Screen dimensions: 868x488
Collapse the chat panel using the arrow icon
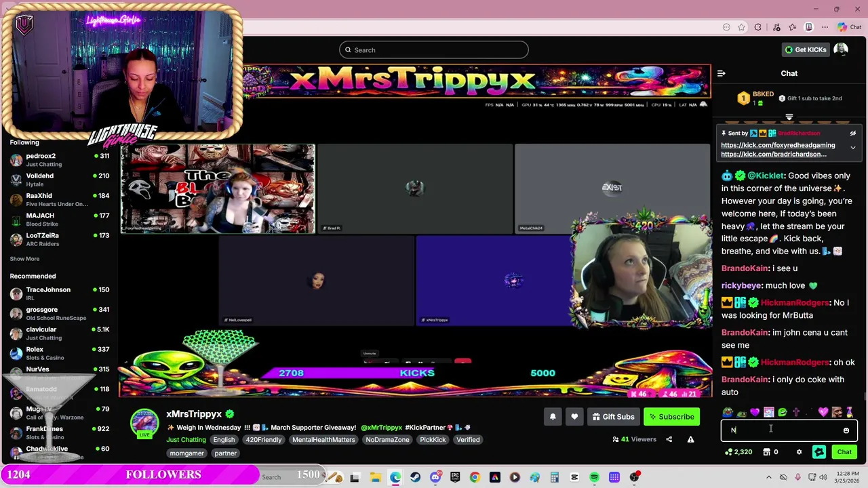[721, 73]
